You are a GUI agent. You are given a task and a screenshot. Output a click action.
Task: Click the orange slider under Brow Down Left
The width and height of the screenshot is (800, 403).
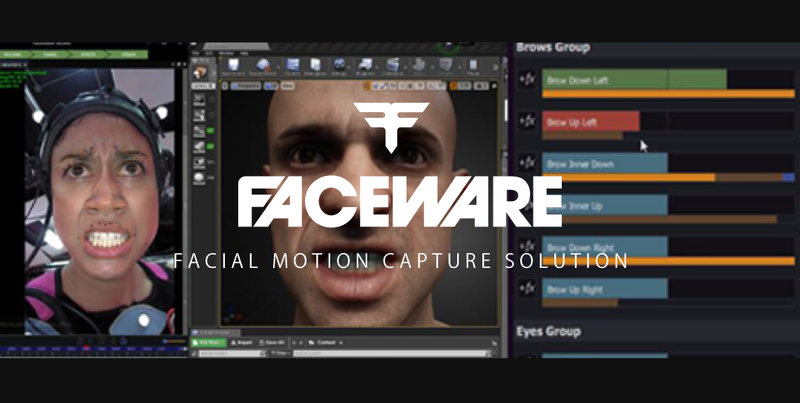pyautogui.click(x=668, y=94)
